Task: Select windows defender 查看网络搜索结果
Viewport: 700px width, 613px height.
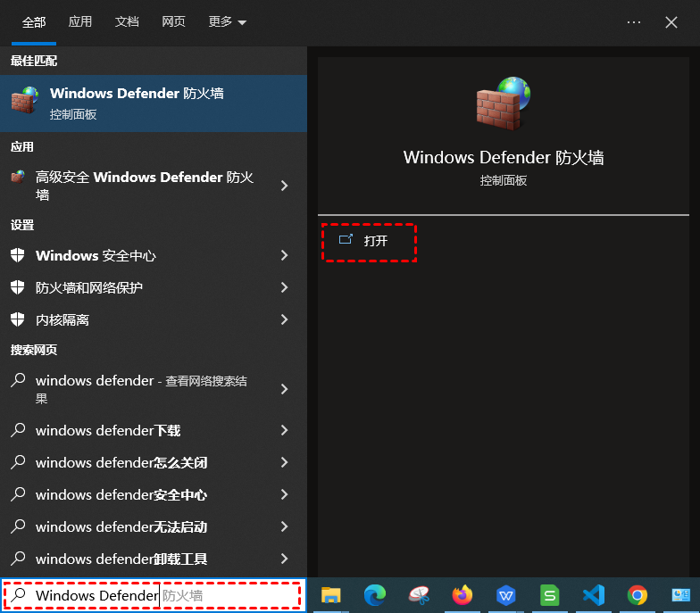Action: pos(154,389)
